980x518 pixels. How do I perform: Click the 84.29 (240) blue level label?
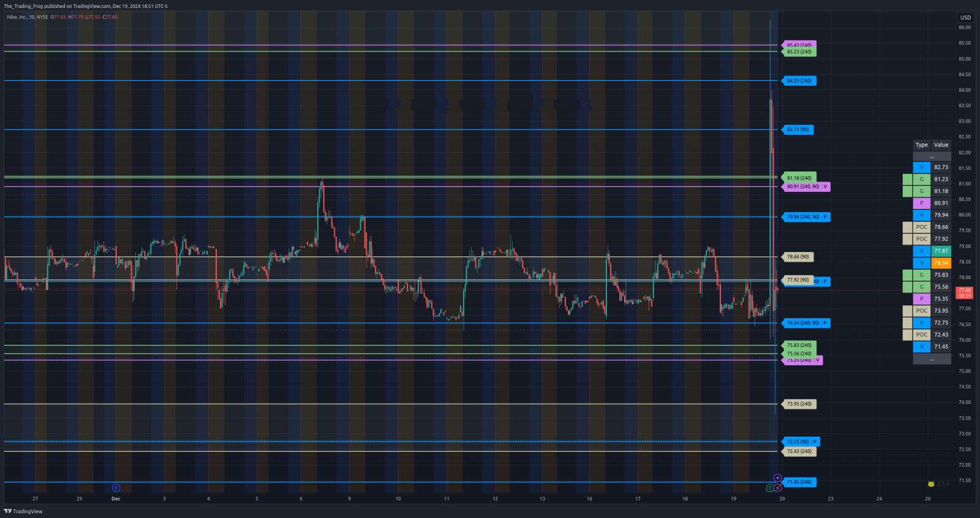(x=799, y=81)
